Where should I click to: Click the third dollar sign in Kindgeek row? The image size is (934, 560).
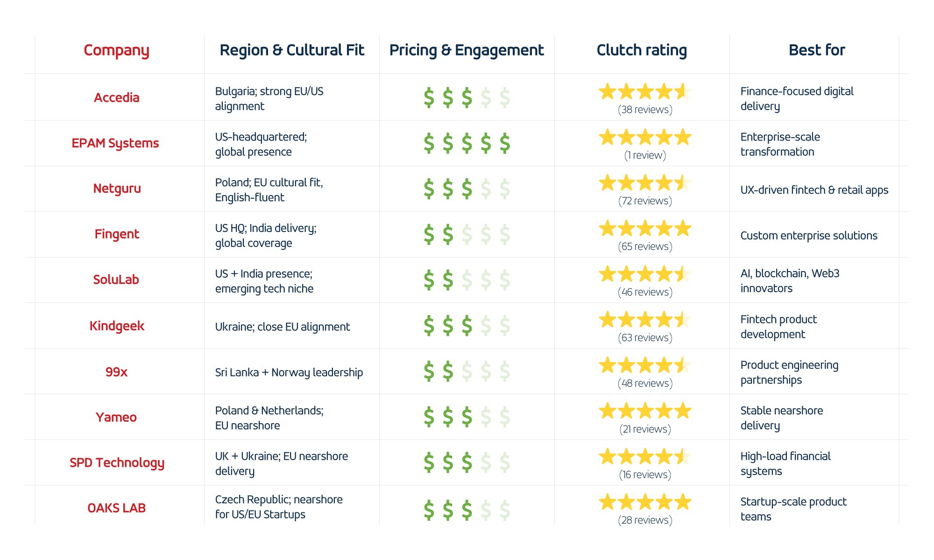click(467, 326)
